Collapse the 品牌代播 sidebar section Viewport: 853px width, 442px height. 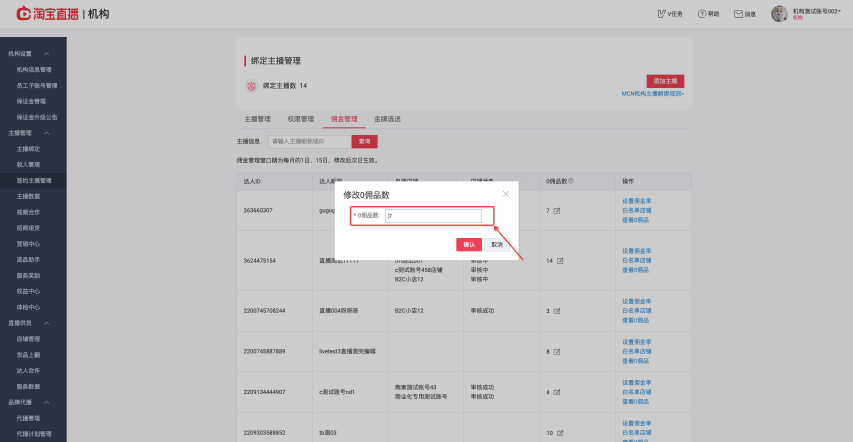47,403
